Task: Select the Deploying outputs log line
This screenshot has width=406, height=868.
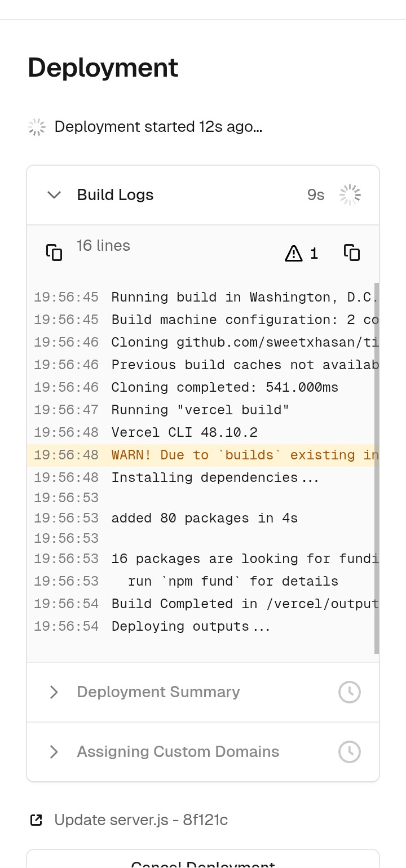Action: (191, 626)
